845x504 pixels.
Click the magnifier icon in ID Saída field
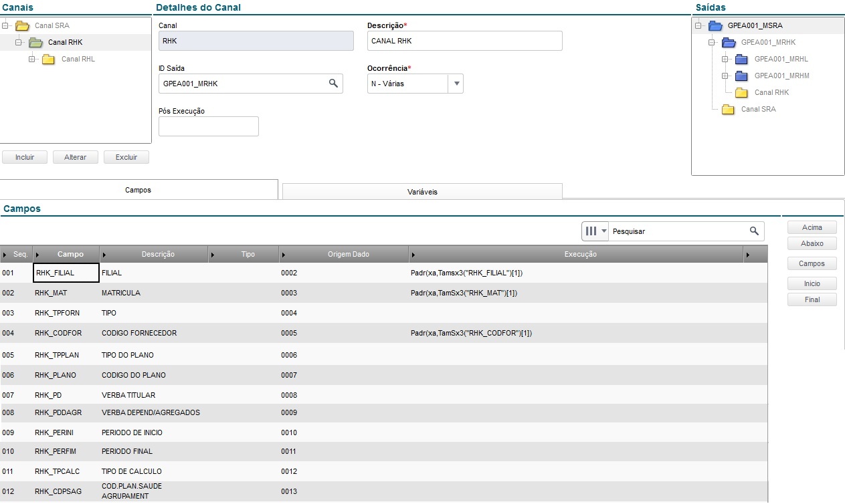coord(333,84)
